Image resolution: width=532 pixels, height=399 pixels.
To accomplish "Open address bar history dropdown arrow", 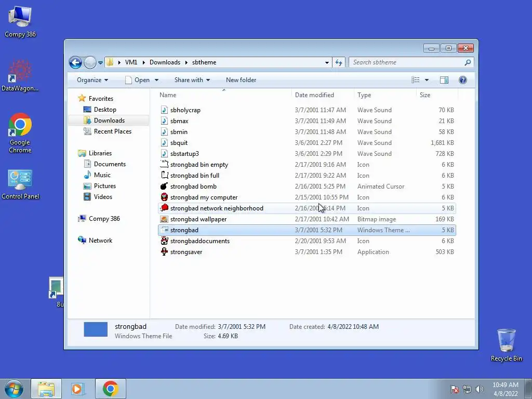I will coord(327,62).
